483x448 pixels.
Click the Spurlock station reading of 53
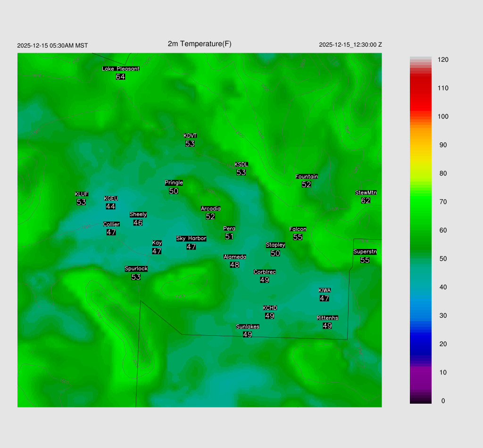tap(136, 277)
